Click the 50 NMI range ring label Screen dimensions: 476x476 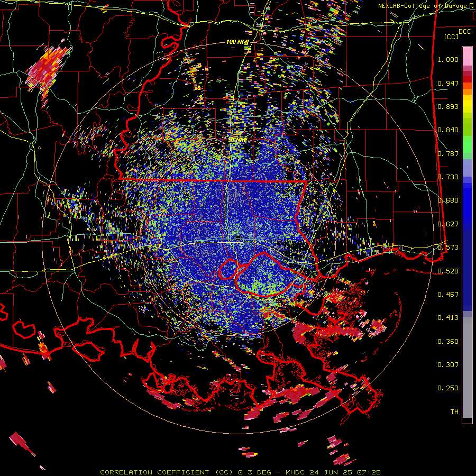pyautogui.click(x=238, y=140)
